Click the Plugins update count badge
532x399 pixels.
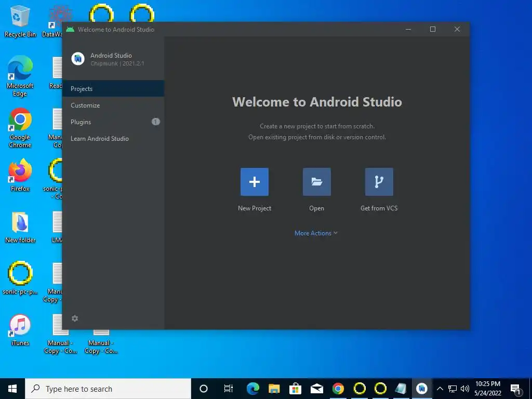pos(156,122)
